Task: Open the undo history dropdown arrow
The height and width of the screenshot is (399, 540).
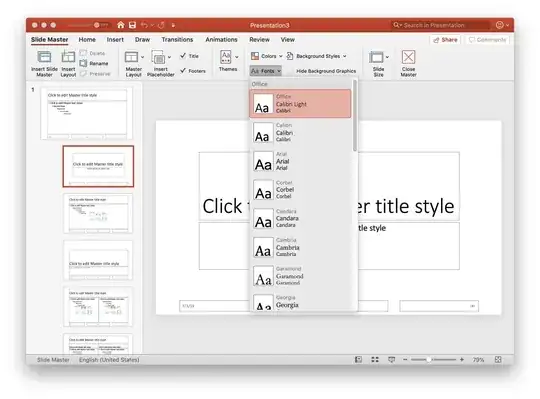Action: coord(152,25)
